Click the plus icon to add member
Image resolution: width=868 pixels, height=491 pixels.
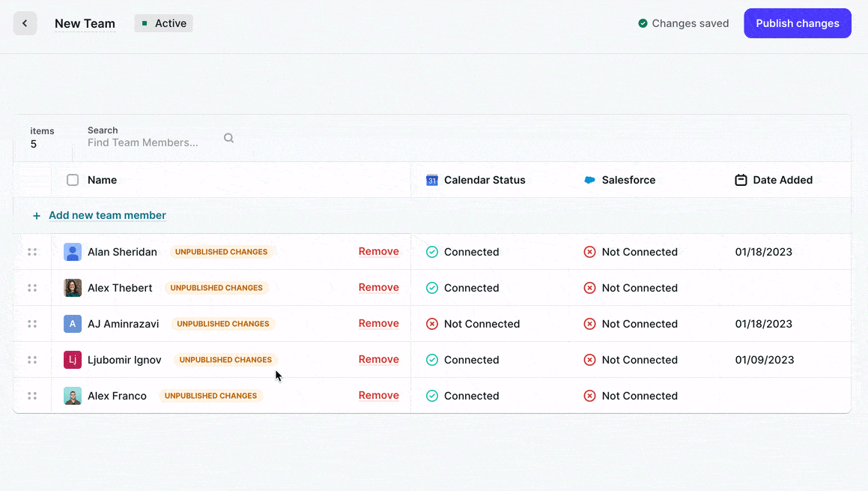tap(37, 216)
